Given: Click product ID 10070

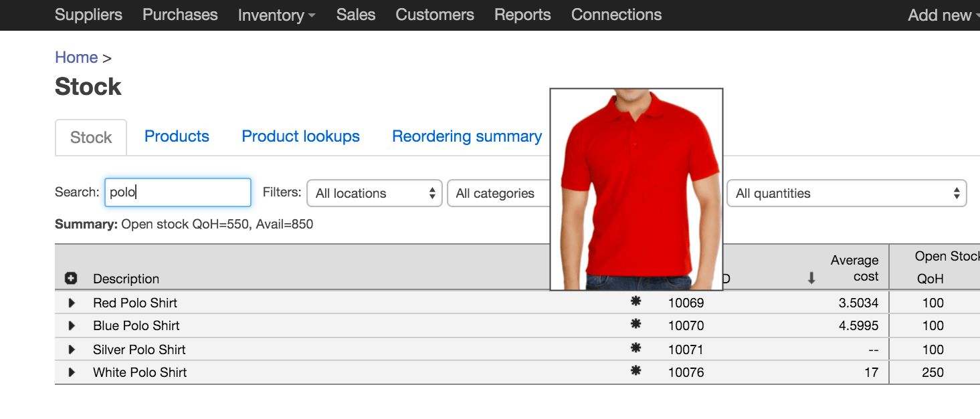Looking at the screenshot, I should pyautogui.click(x=686, y=325).
